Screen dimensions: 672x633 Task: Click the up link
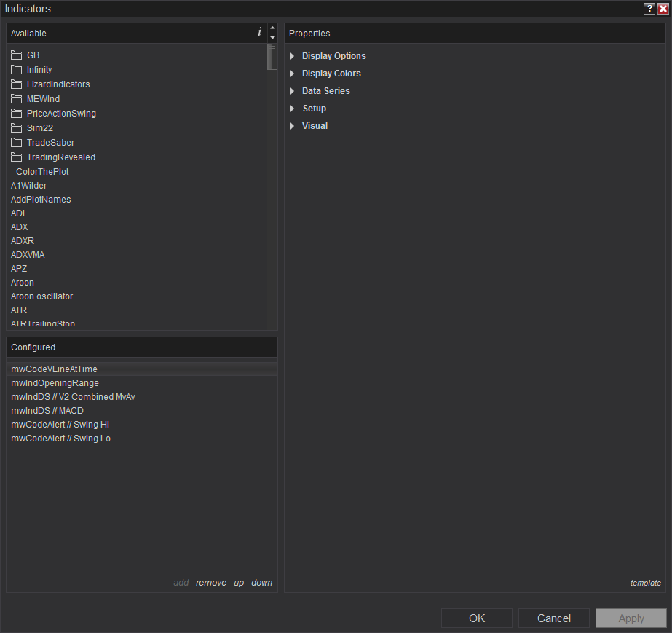pos(239,583)
